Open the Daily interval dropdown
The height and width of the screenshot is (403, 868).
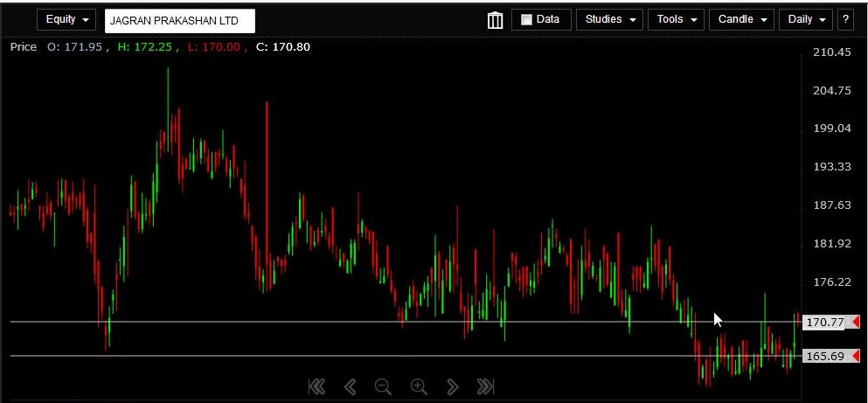point(806,20)
